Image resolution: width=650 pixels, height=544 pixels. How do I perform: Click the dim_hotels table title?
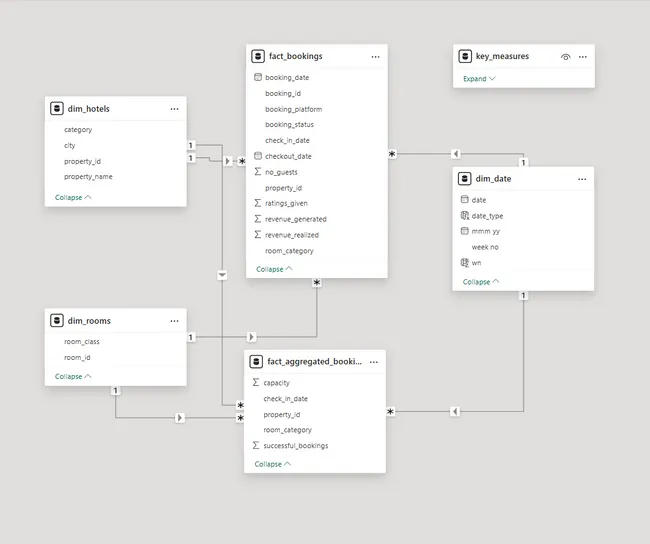pos(89,109)
